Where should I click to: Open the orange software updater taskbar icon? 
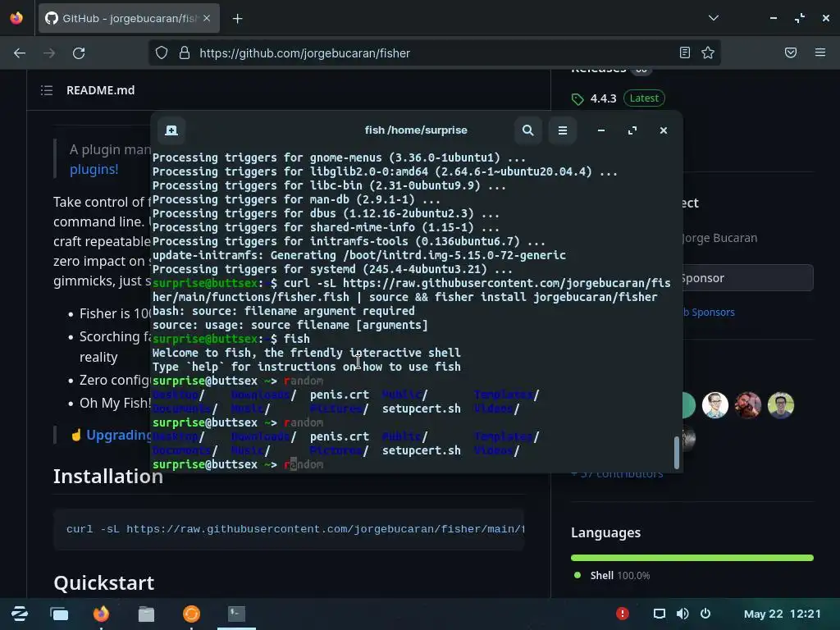pos(191,614)
